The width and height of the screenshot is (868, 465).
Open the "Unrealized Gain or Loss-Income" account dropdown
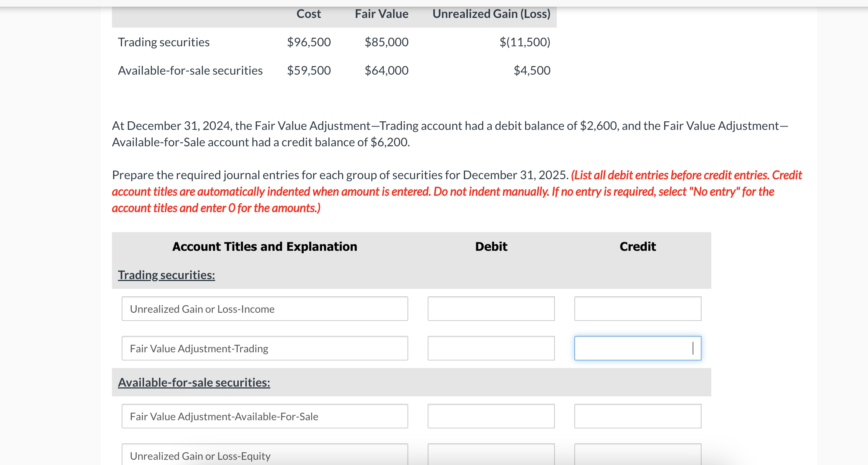pyautogui.click(x=265, y=309)
